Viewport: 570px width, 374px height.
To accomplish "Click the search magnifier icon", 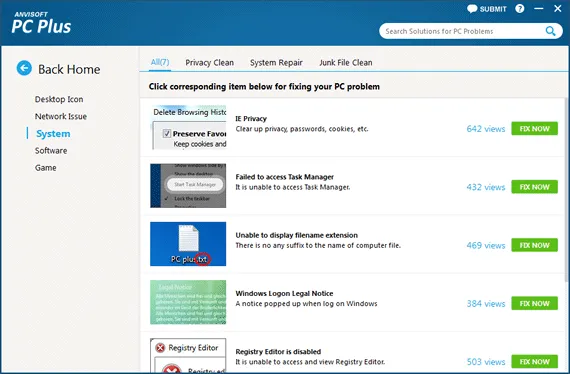I will coord(550,31).
